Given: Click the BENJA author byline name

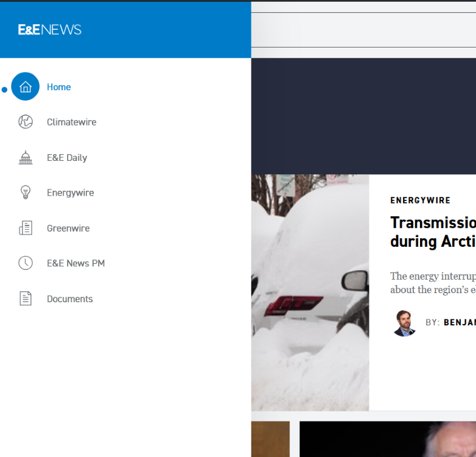Looking at the screenshot, I should (460, 322).
